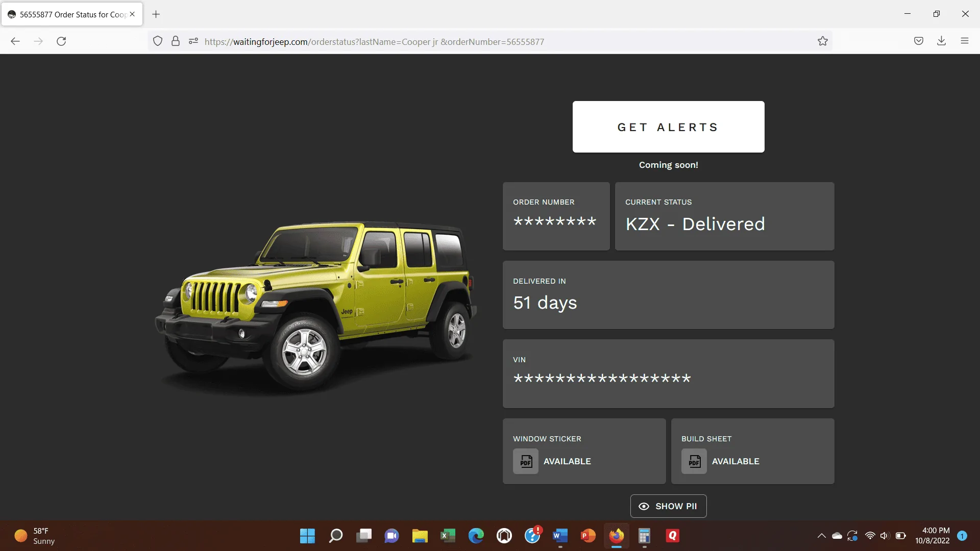The image size is (980, 551).
Task: Open Task View from the taskbar
Action: point(364,536)
